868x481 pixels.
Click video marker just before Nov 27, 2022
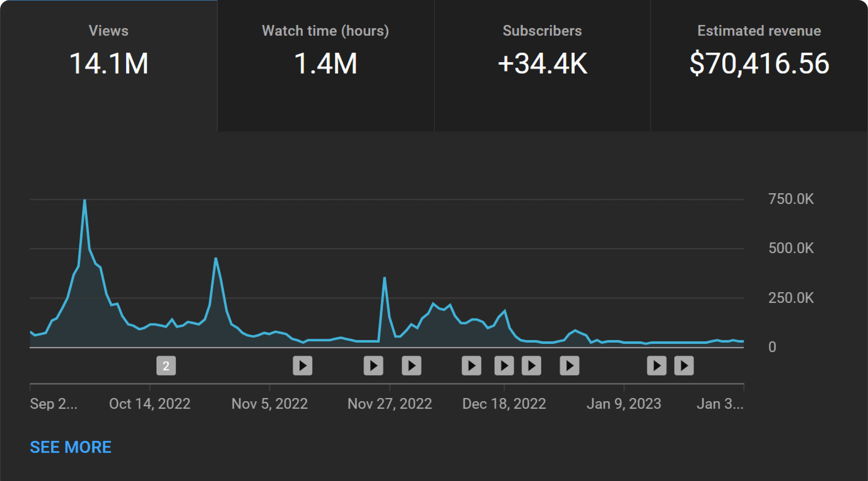point(373,366)
